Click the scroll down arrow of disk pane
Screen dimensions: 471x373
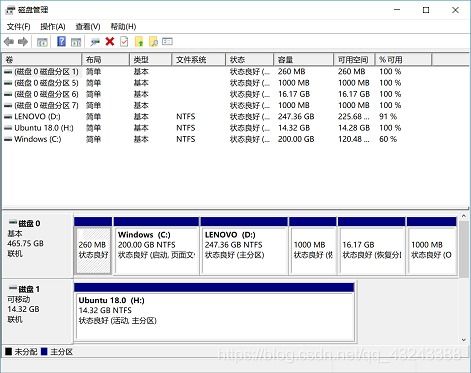click(464, 340)
